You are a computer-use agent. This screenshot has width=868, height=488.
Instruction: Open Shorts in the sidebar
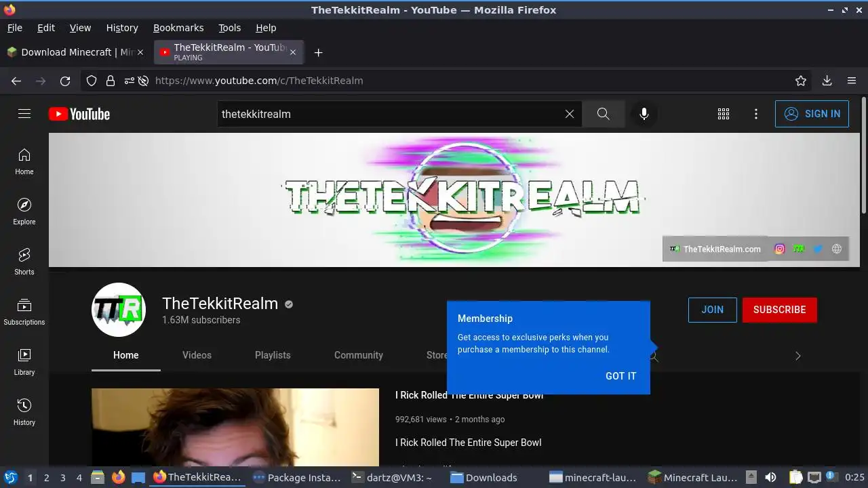[24, 262]
